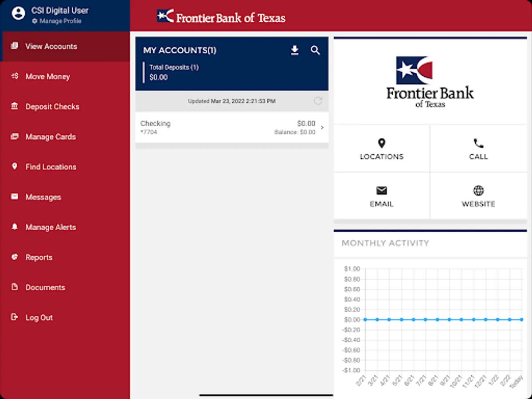Click the download accounts icon
532x399 pixels.
point(294,50)
